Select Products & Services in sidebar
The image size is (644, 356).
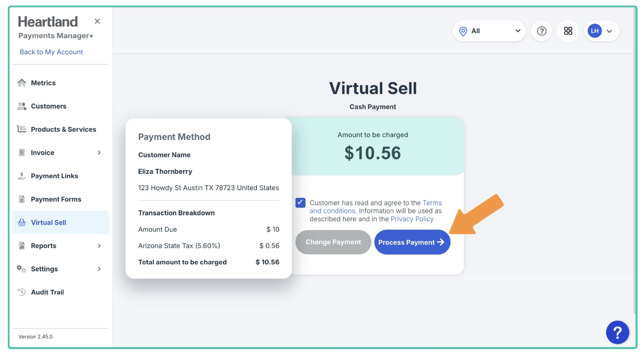(x=63, y=130)
